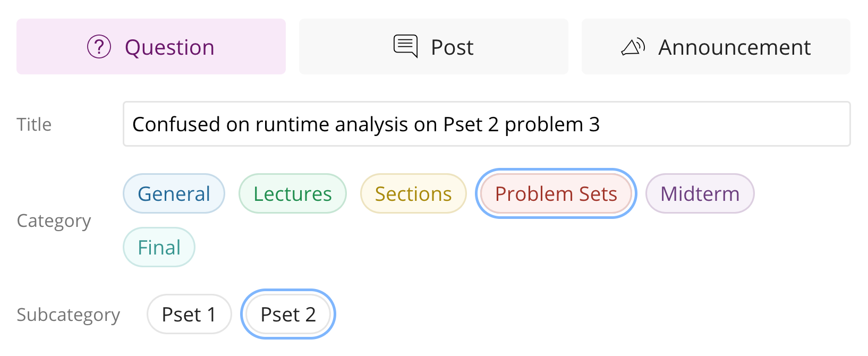Click the 'Title' field label
Image resolution: width=868 pixels, height=356 pixels.
pyautogui.click(x=34, y=124)
